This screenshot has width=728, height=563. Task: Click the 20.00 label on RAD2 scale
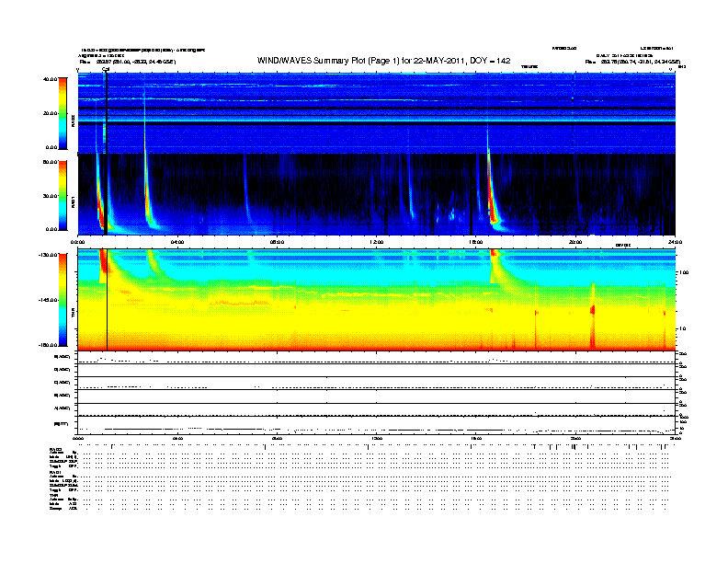(50, 113)
